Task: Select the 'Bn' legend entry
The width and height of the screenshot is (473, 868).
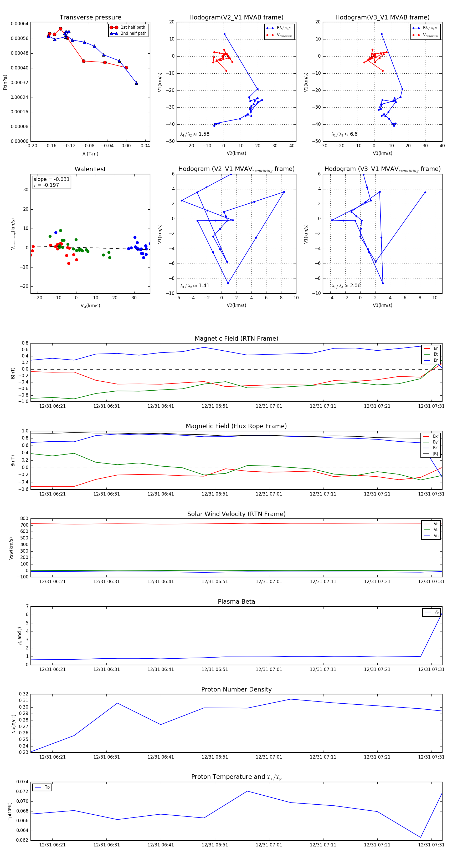Action: click(x=431, y=361)
